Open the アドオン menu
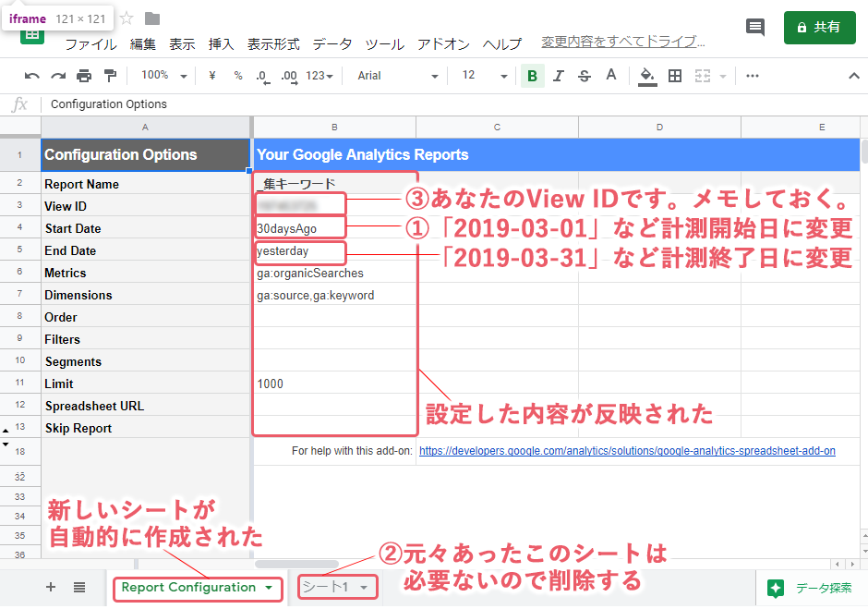 click(x=443, y=44)
